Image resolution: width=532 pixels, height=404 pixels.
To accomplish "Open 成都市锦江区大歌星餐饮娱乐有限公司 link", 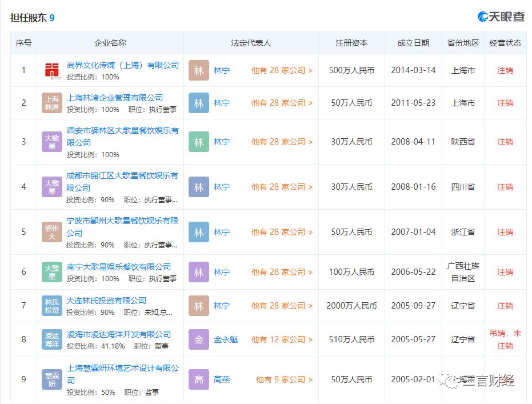I will click(122, 182).
